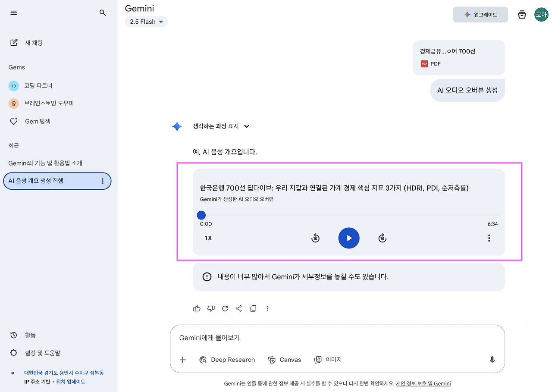Change the 1X playback speed
This screenshot has height=392, width=552.
click(208, 238)
